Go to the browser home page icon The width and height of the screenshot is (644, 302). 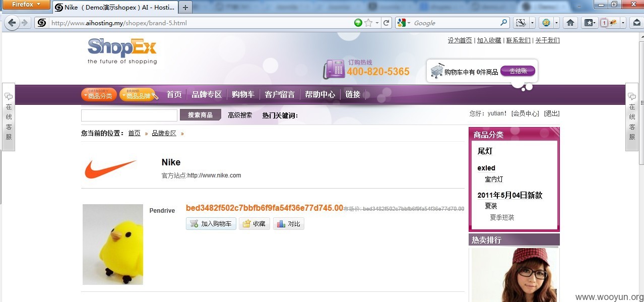(x=570, y=23)
